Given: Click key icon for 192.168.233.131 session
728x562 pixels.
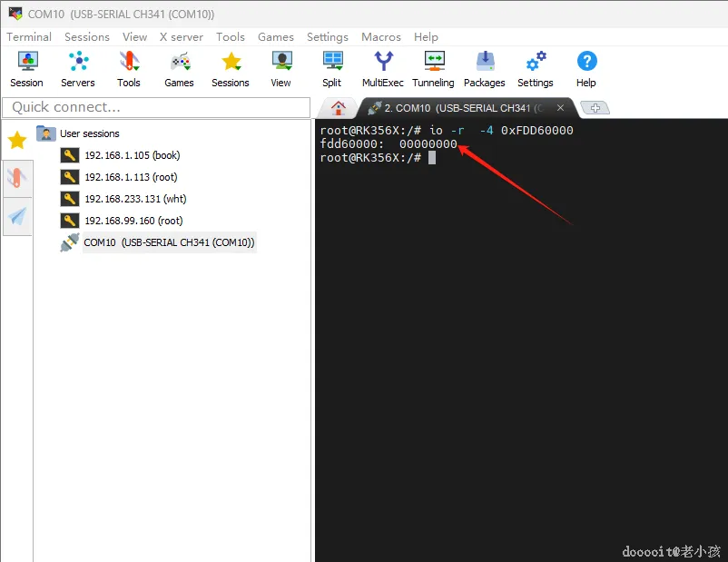Looking at the screenshot, I should (x=70, y=199).
